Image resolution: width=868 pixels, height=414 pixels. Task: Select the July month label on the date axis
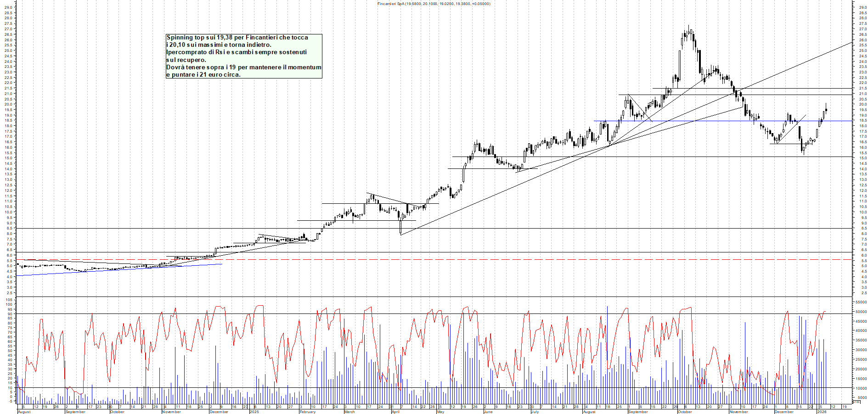(535, 412)
